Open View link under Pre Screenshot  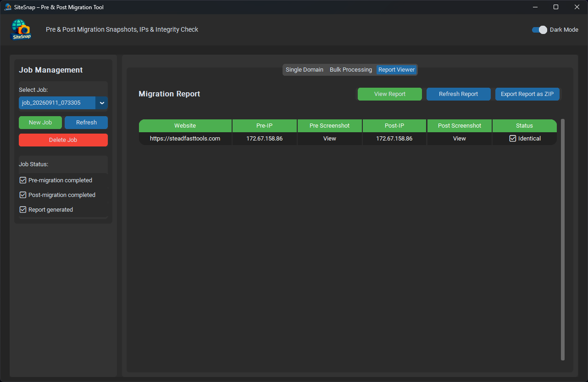click(x=330, y=139)
